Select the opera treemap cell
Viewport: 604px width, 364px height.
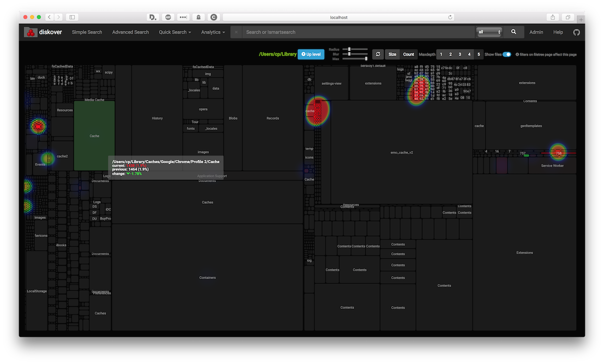point(203,109)
